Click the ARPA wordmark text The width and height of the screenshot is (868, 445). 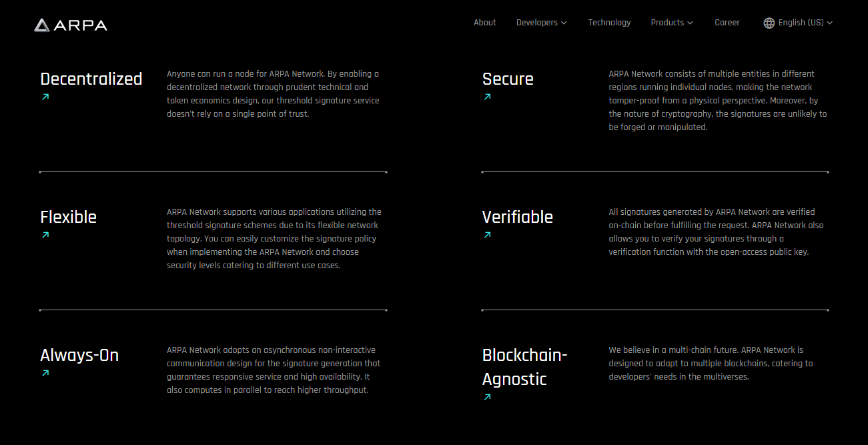pos(80,25)
